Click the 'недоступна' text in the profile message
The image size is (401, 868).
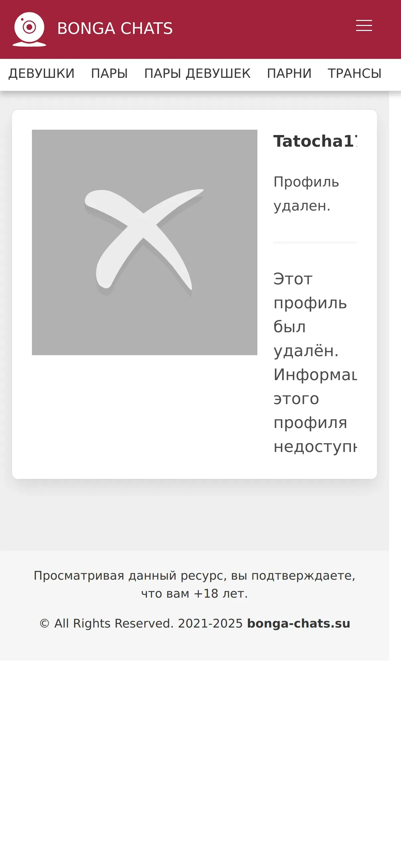pos(315,447)
